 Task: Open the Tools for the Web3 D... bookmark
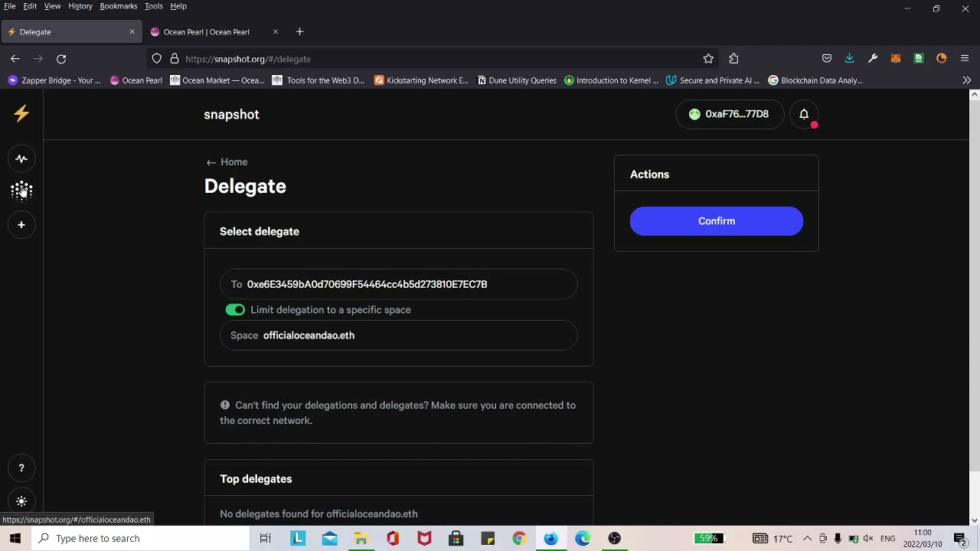point(318,80)
